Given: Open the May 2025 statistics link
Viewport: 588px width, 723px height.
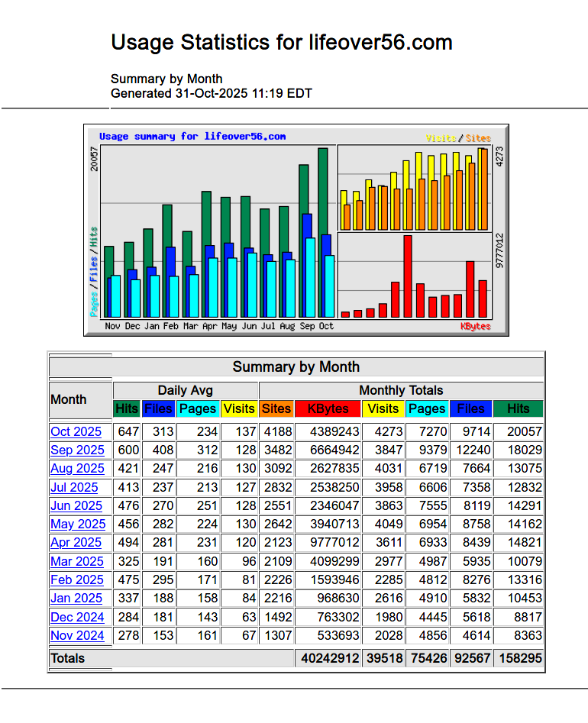Looking at the screenshot, I should pyautogui.click(x=77, y=524).
